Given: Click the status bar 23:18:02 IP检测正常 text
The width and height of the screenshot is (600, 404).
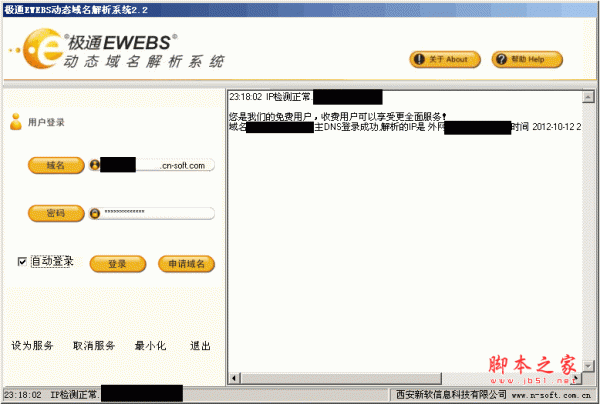Looking at the screenshot, I should [x=51, y=394].
